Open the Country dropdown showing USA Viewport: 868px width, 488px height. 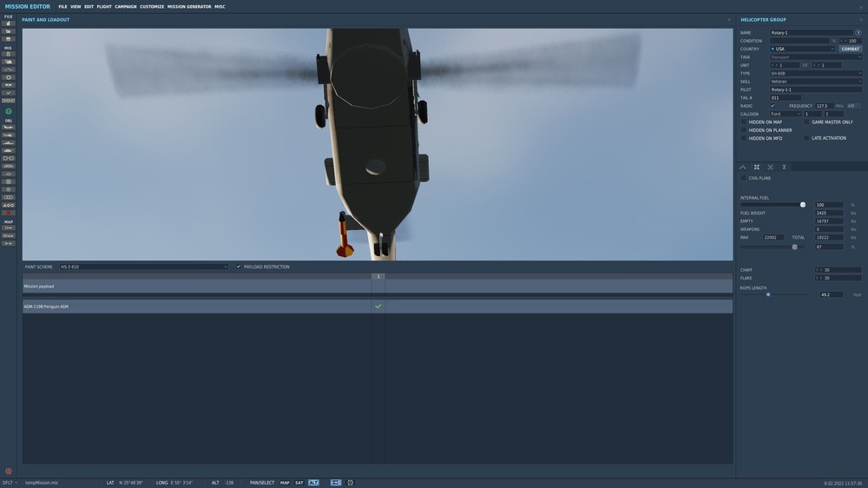[x=802, y=49]
